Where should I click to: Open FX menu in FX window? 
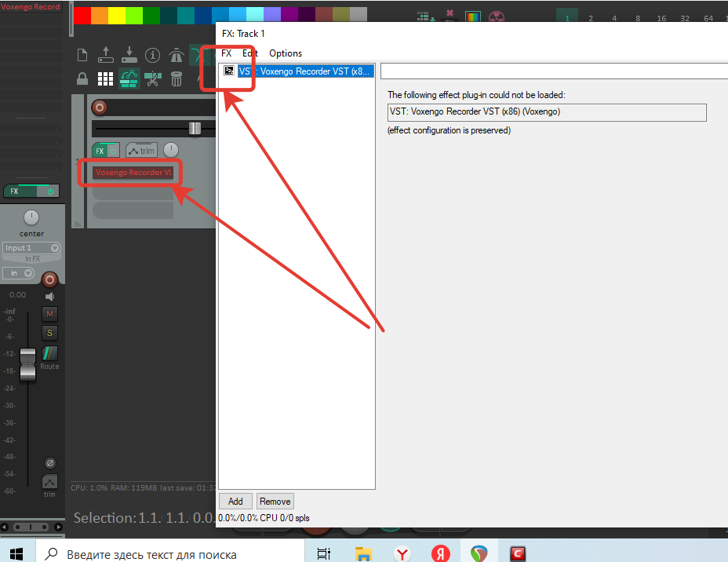226,53
